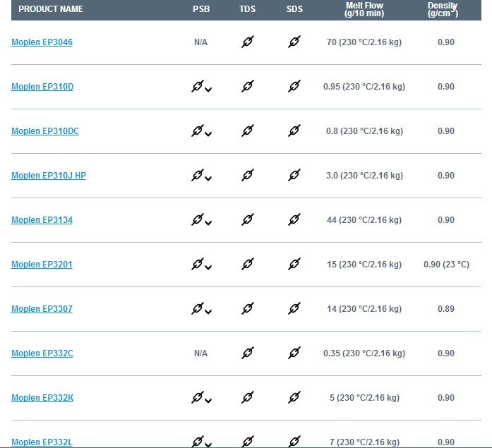
Task: Open PSB link icon for Moplen EP310D
Action: [198, 86]
